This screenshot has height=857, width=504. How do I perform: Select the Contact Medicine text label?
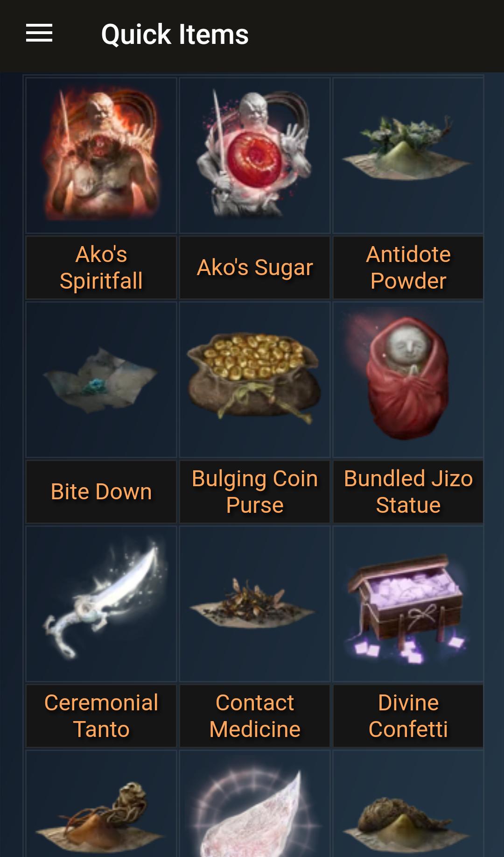(x=255, y=716)
